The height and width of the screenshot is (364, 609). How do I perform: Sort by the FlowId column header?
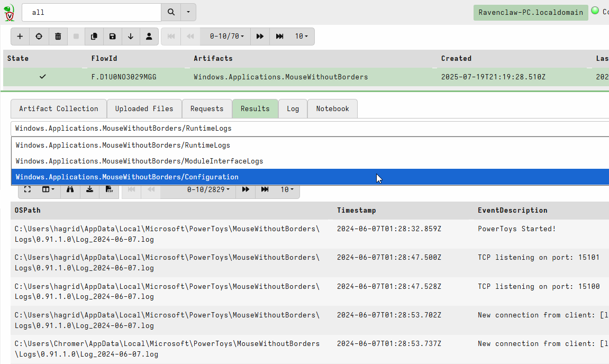pos(104,59)
